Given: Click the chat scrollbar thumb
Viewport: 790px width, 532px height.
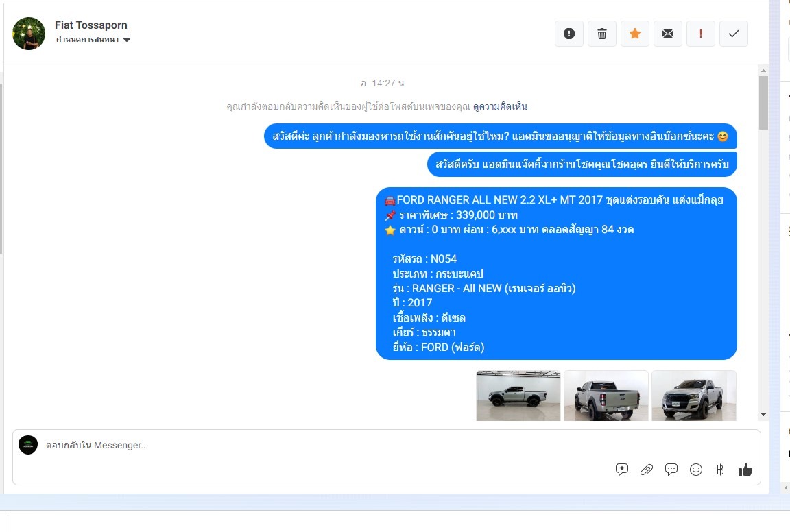Looking at the screenshot, I should click(763, 102).
